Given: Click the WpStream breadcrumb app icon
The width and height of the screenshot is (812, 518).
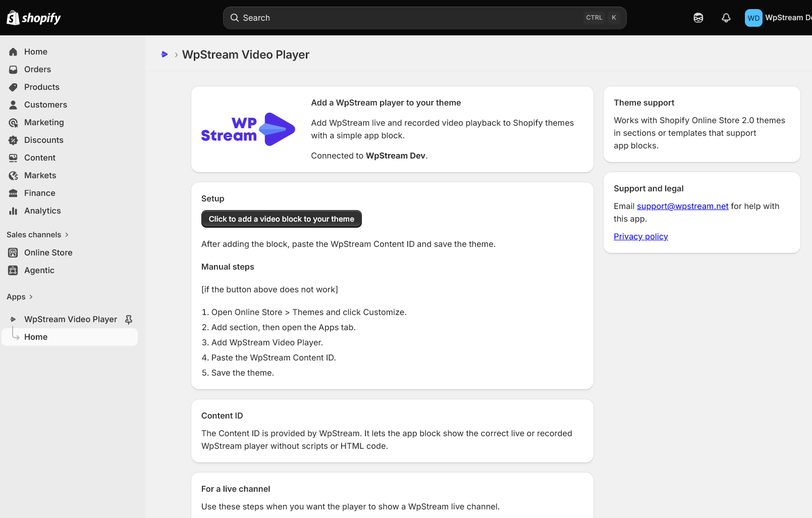Looking at the screenshot, I should click(165, 55).
